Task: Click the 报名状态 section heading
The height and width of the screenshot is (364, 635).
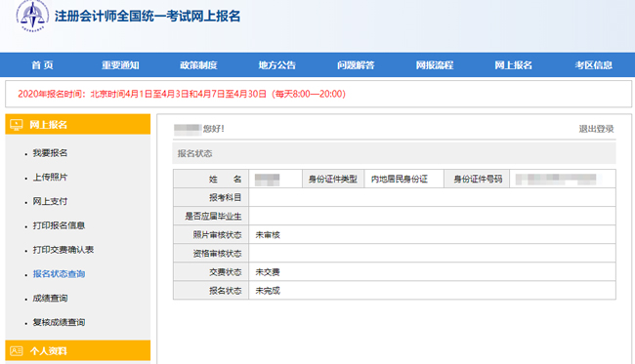Action: click(x=194, y=153)
